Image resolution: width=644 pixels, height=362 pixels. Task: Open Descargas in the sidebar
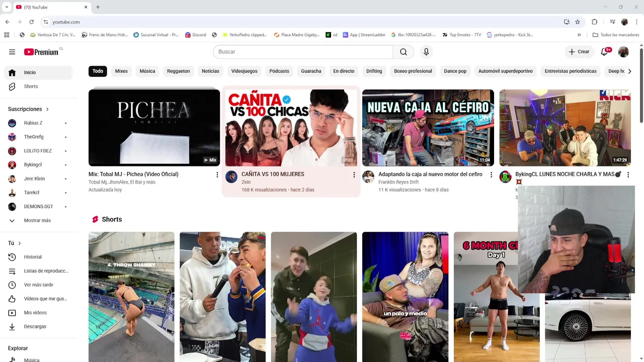point(38,326)
